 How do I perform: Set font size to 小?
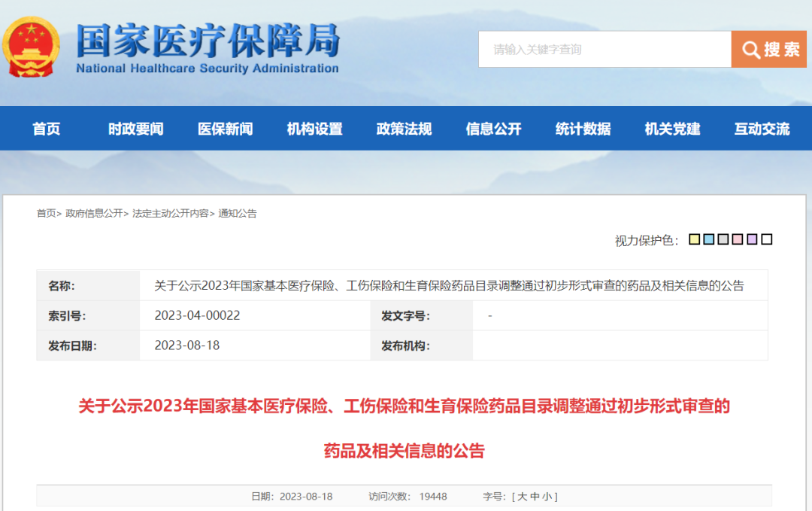(x=547, y=497)
